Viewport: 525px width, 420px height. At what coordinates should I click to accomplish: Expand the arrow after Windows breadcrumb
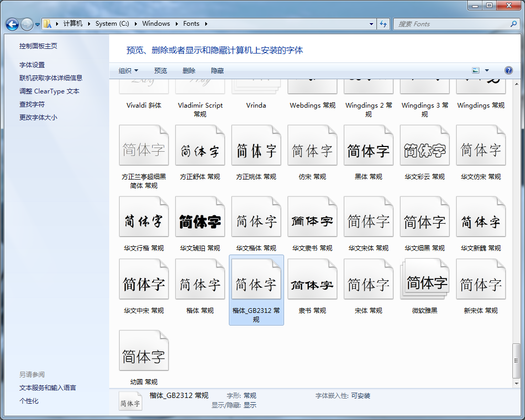(176, 24)
